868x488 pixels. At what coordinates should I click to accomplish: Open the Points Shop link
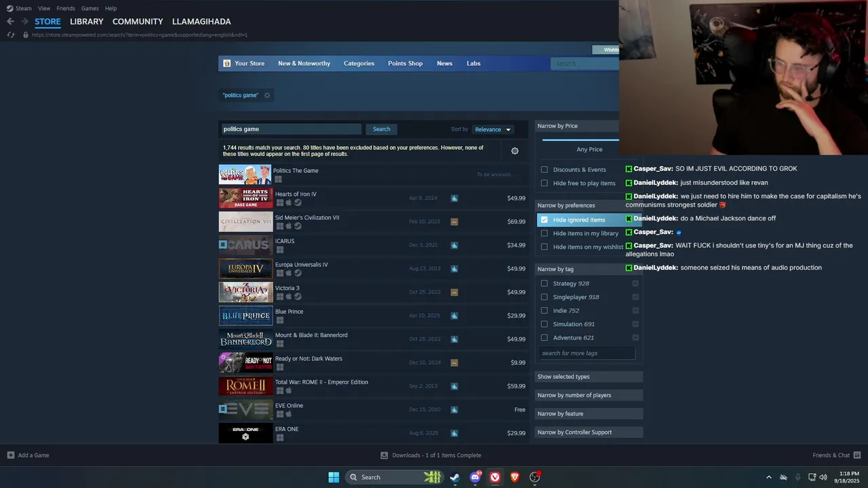(406, 64)
